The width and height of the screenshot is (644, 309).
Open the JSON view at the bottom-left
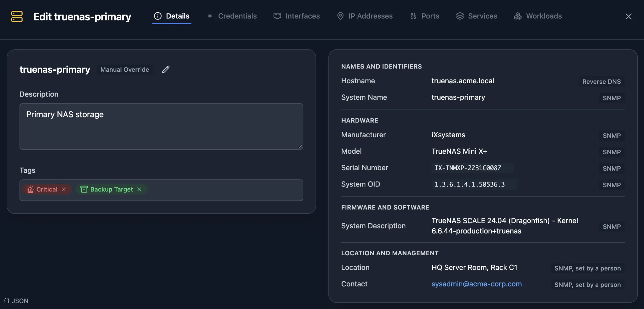coord(16,301)
